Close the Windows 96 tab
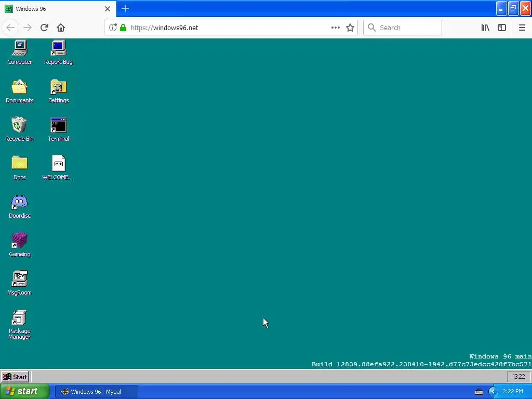Viewport: 532px width, 399px height. pyautogui.click(x=108, y=9)
